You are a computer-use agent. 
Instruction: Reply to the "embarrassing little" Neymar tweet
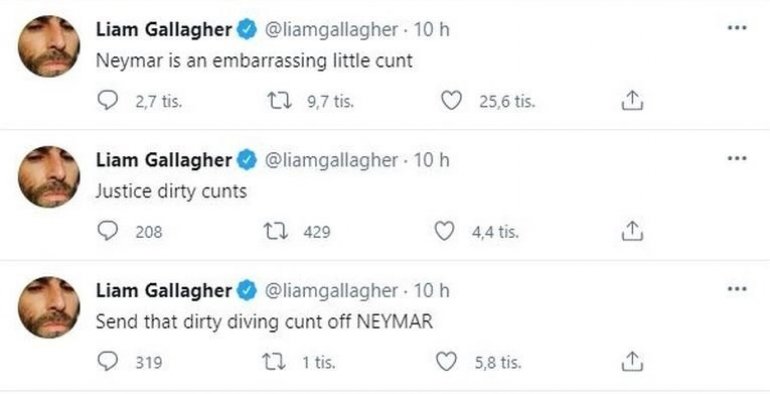[108, 101]
